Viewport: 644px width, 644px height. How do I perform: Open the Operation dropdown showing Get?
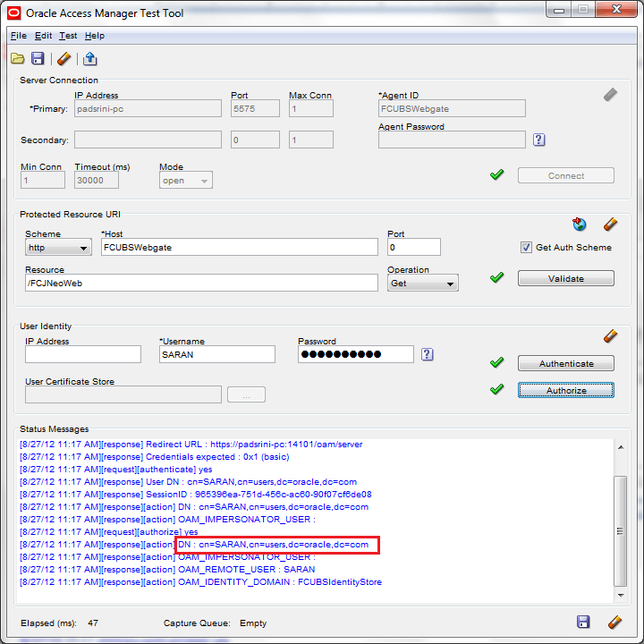(x=422, y=283)
